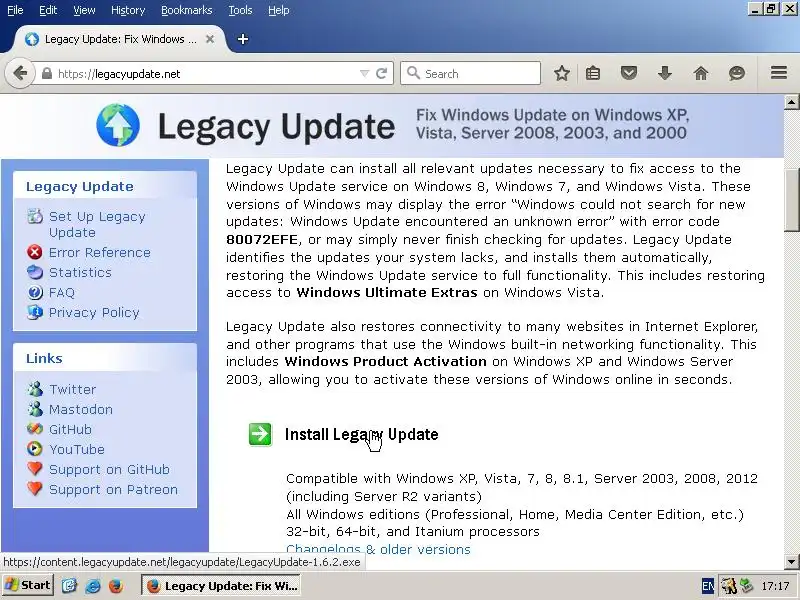
Task: Click heart icon beside Support on GitHub
Action: [35, 469]
